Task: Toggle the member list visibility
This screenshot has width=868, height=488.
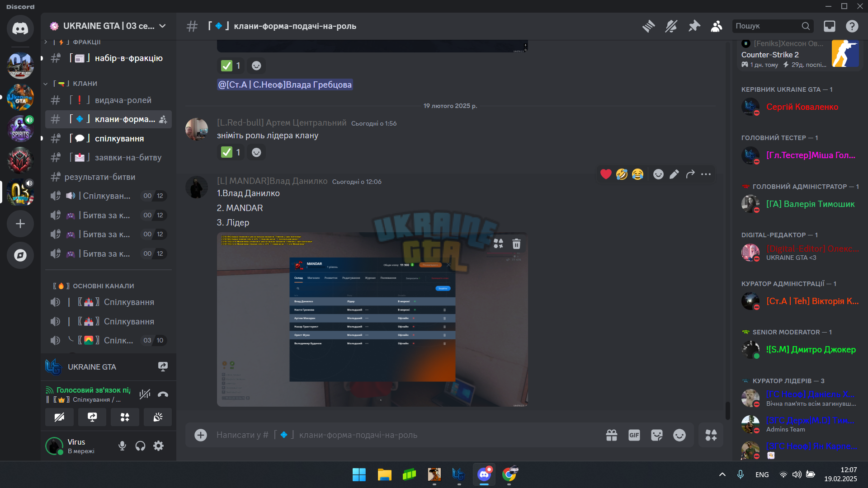Action: [717, 26]
